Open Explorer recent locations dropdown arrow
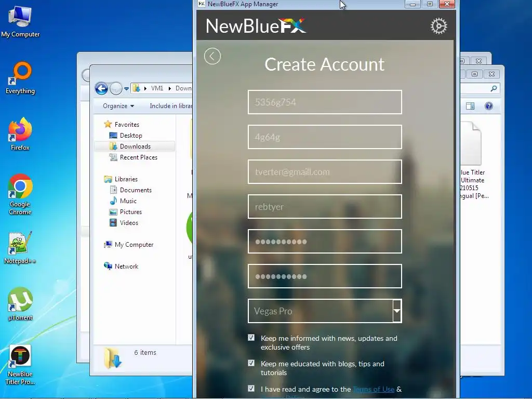Screen dimensions: 532x399 126,88
